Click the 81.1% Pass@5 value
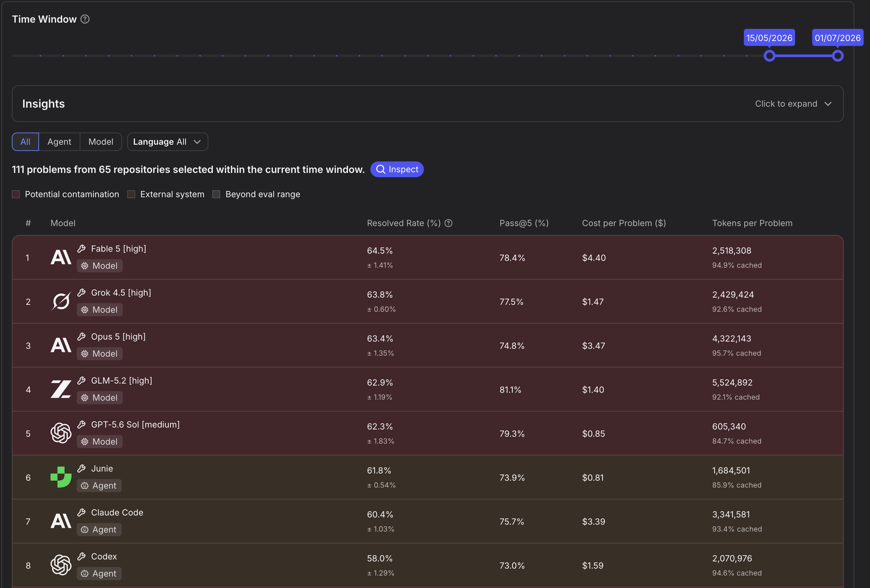The width and height of the screenshot is (870, 588). (510, 389)
